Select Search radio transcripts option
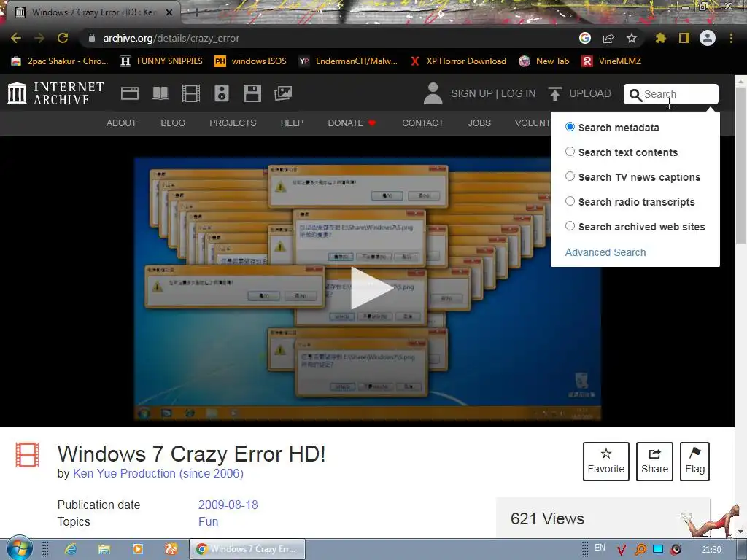Viewport: 747px width, 560px height. (570, 201)
